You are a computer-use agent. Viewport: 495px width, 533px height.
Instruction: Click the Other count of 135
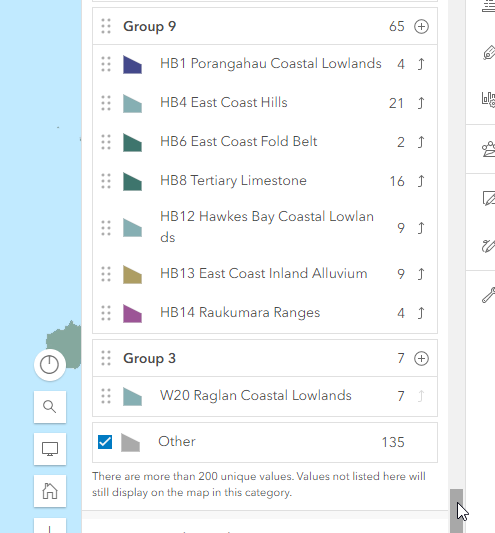click(393, 442)
